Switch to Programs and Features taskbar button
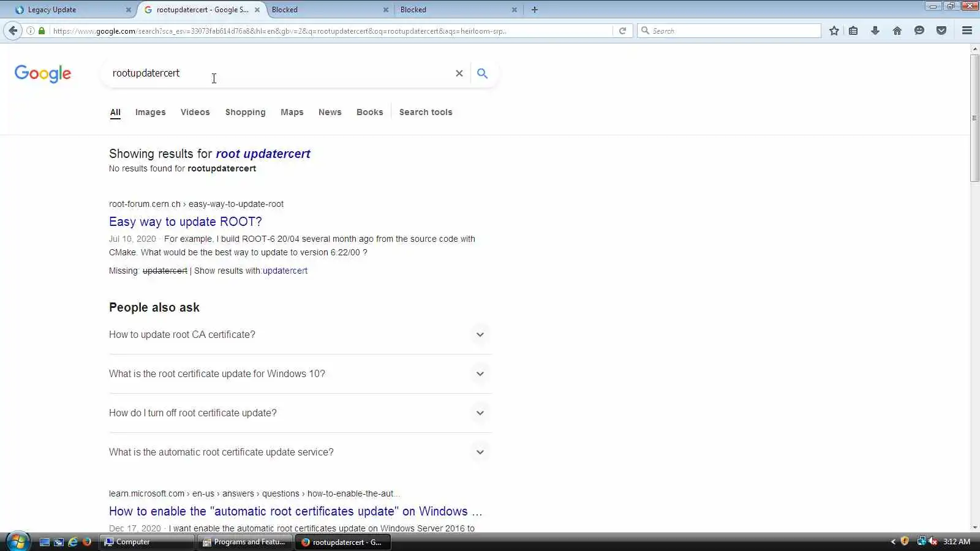 click(245, 542)
